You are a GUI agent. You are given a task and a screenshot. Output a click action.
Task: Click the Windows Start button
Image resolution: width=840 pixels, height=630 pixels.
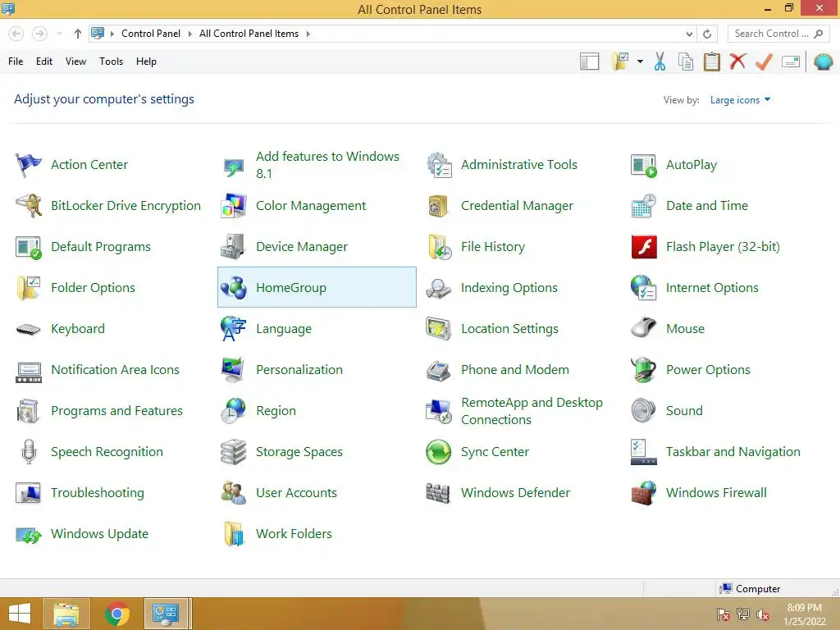20,614
